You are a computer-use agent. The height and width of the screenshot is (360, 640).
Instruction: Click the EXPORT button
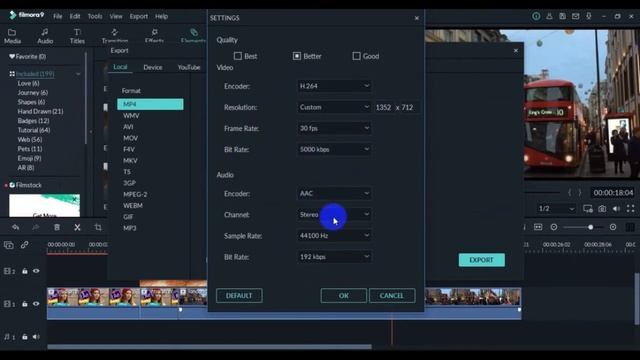click(x=482, y=260)
